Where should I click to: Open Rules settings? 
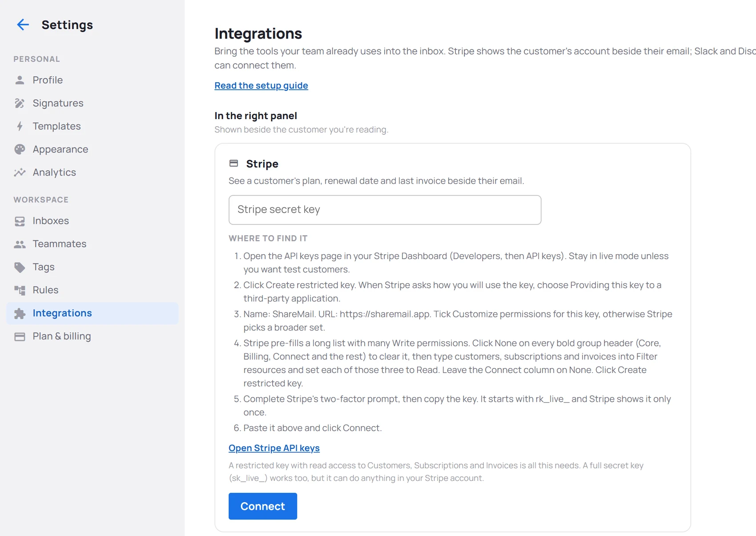pos(92,290)
